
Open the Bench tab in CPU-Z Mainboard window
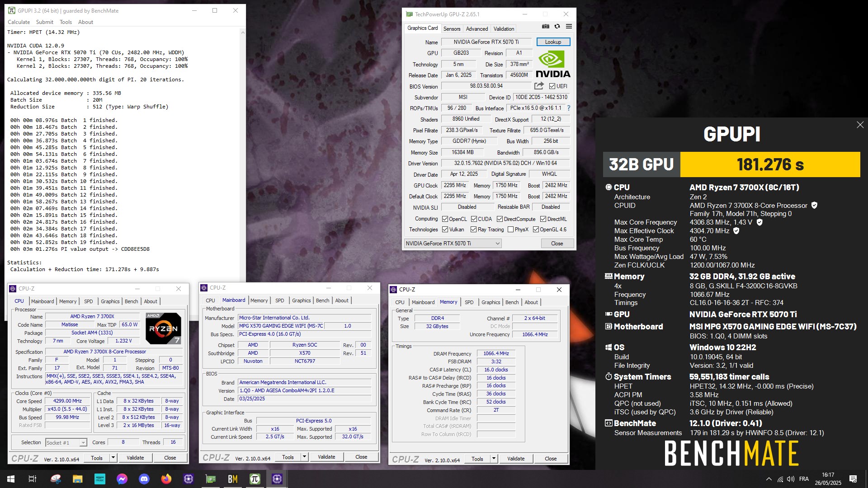(x=322, y=300)
